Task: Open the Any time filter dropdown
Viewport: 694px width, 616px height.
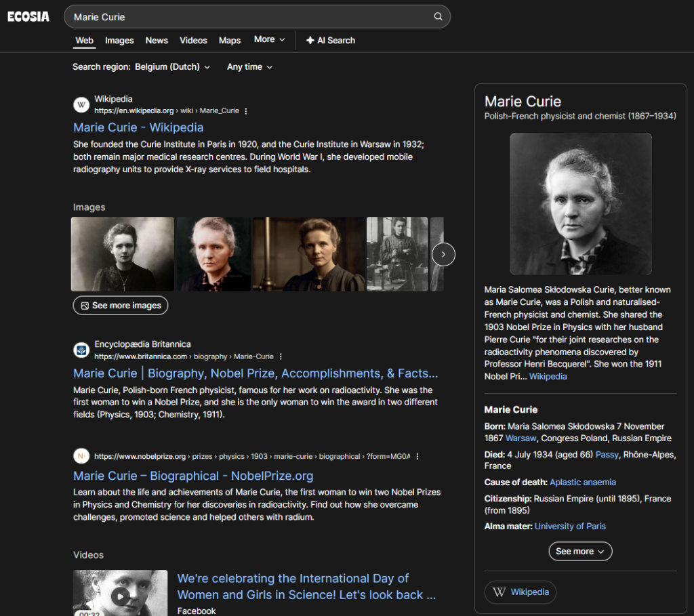Action: coord(249,67)
